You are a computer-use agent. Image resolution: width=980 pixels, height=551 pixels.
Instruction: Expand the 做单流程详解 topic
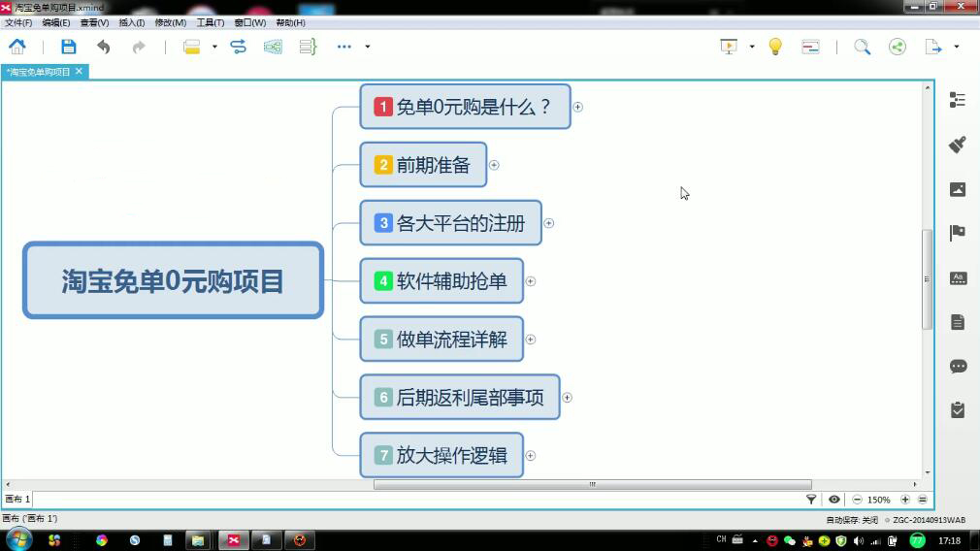(530, 340)
